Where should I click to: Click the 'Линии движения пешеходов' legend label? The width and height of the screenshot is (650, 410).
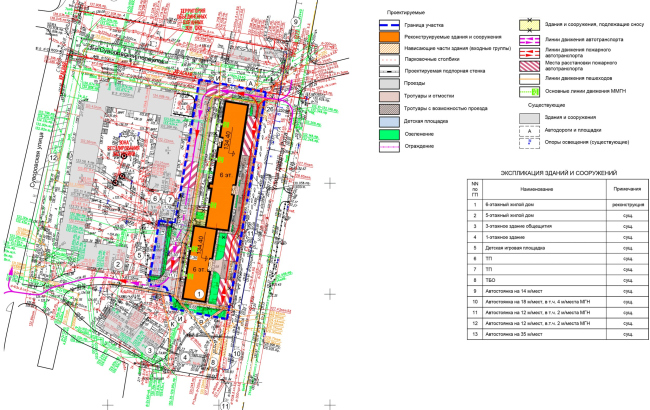(x=578, y=78)
